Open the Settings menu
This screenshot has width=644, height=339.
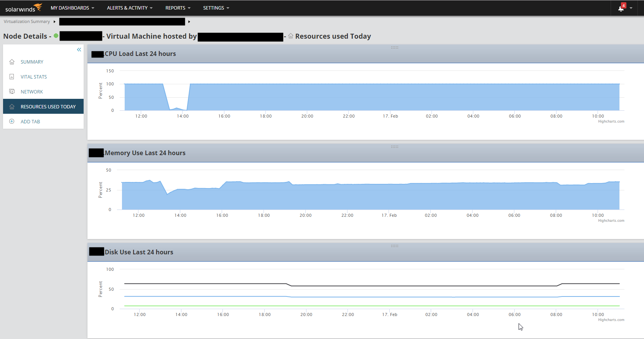tap(216, 8)
